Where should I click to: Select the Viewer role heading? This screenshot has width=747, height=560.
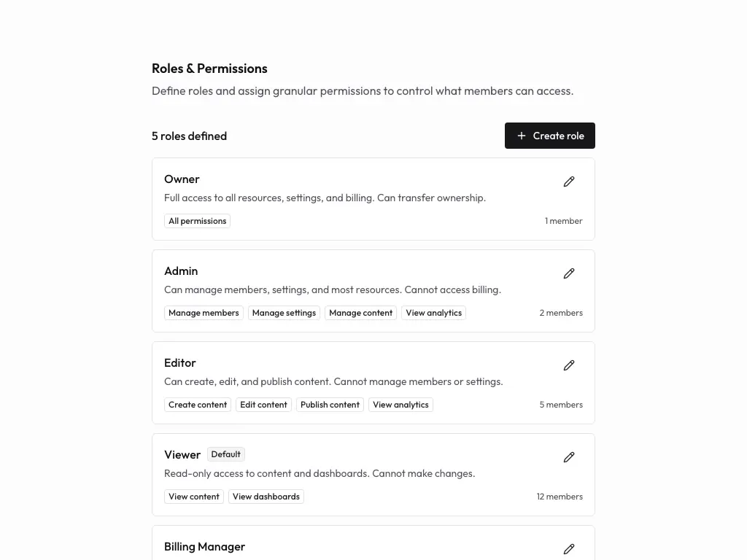tap(182, 454)
